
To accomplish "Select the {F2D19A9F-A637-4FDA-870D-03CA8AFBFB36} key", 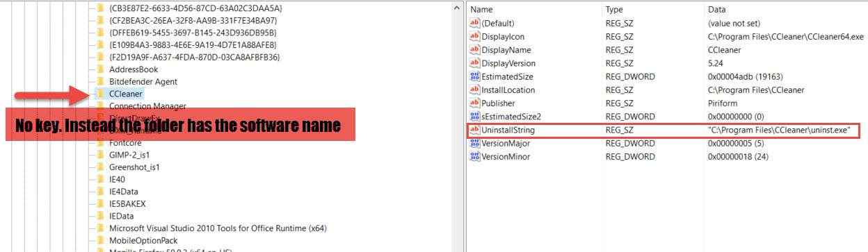I will click(x=194, y=57).
